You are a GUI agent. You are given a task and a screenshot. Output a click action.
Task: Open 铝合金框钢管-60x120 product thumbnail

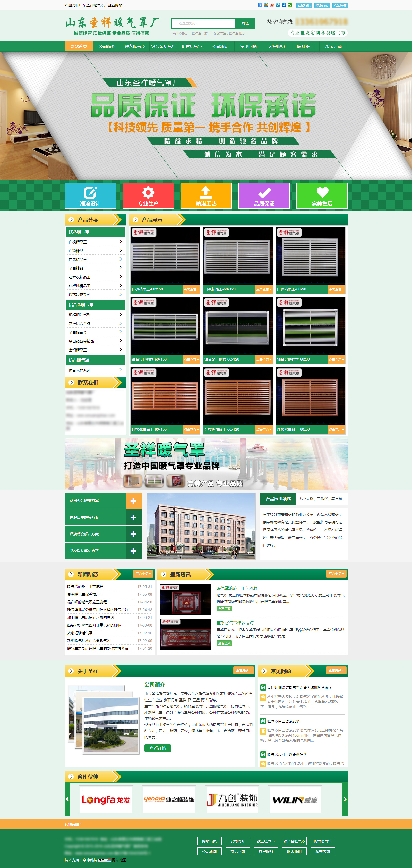(x=238, y=326)
